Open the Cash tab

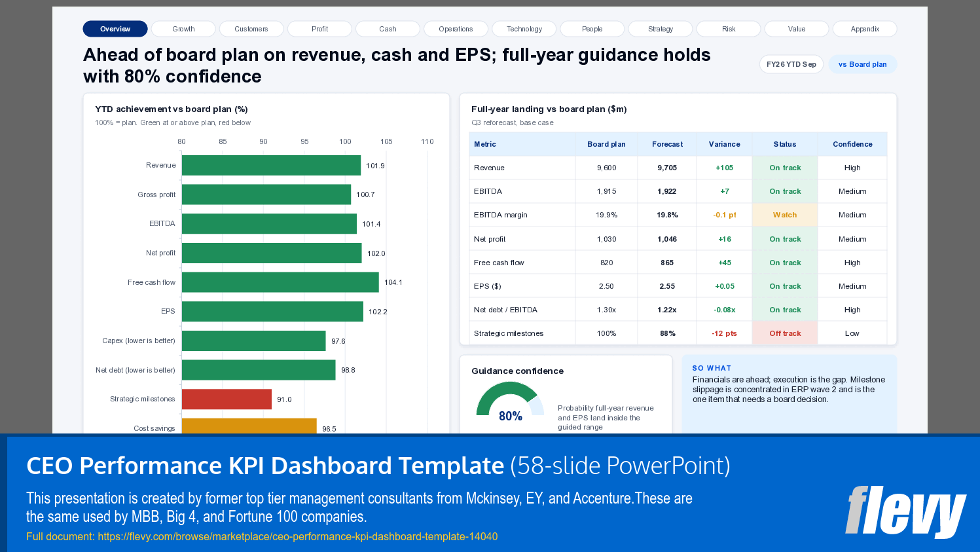[x=388, y=29]
